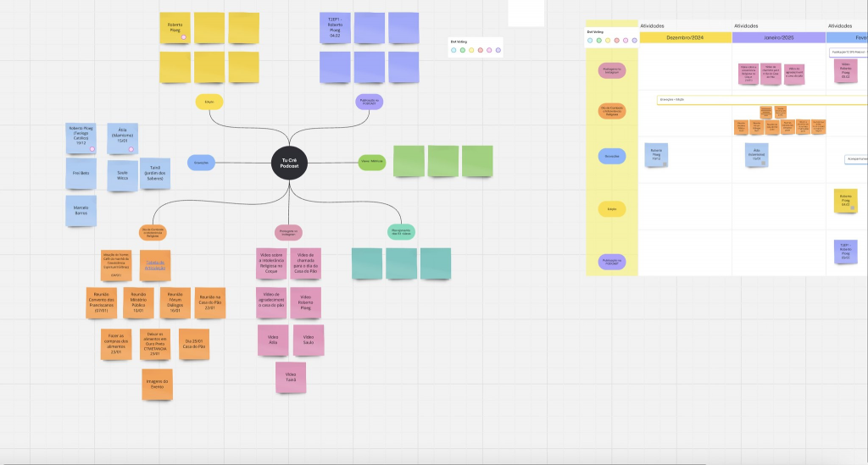Select the Dezembro/2024 column header

685,38
